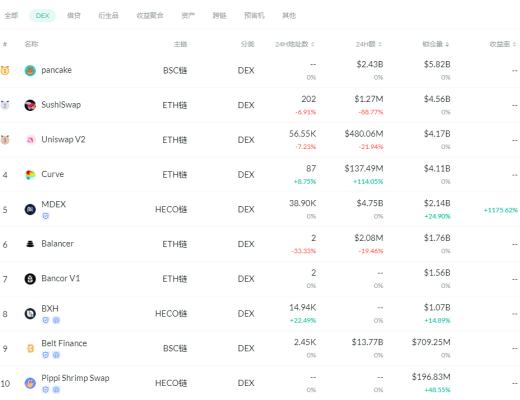Open the Balancer project link
Screen dimensions: 520x400
[x=57, y=244]
